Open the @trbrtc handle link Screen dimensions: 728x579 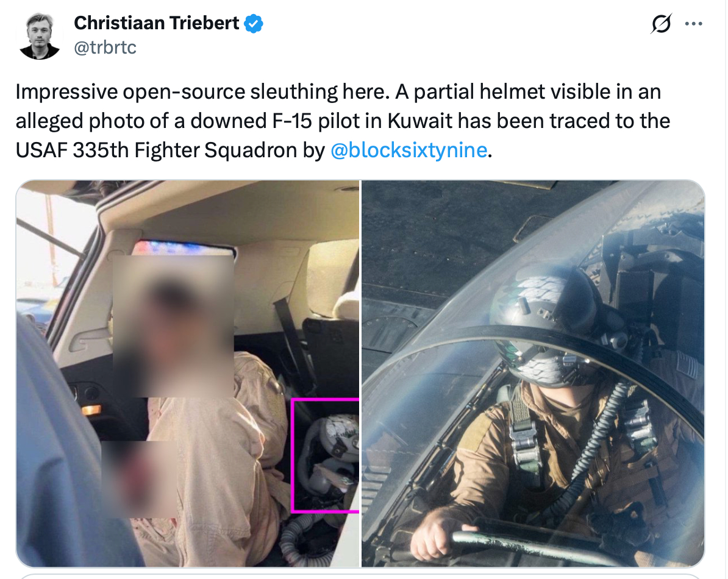(105, 48)
